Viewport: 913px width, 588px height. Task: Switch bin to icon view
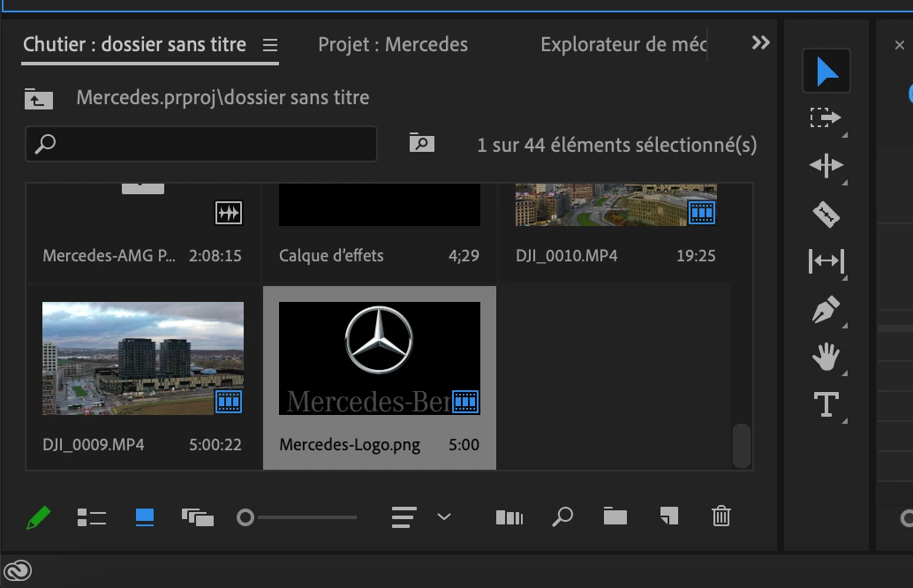[x=145, y=517]
